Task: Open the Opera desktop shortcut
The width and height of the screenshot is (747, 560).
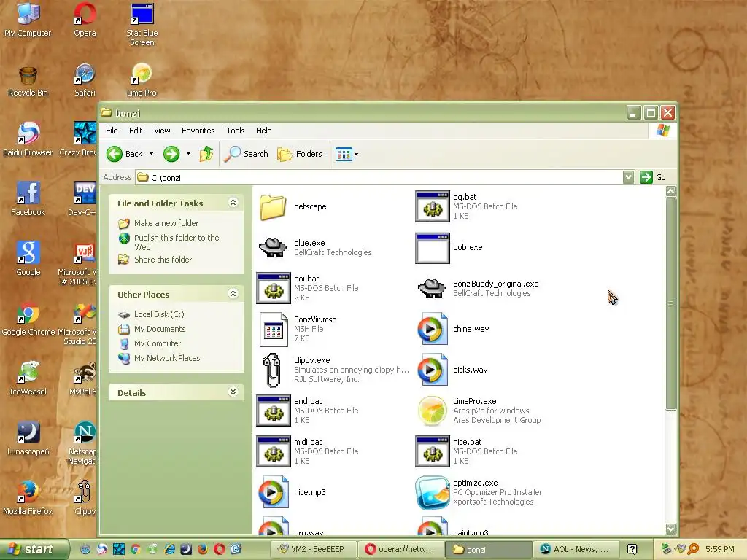Action: (x=85, y=20)
